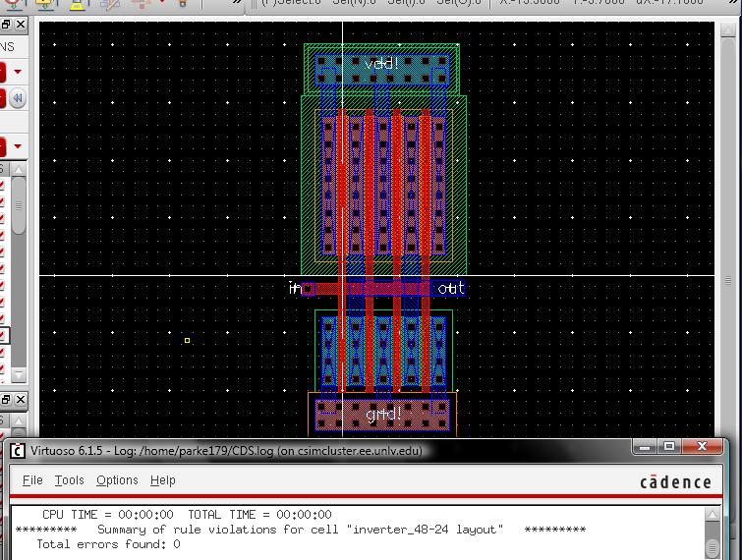This screenshot has width=742, height=560.
Task: Expand the top toolbar overflow chevron
Action: click(235, 3)
